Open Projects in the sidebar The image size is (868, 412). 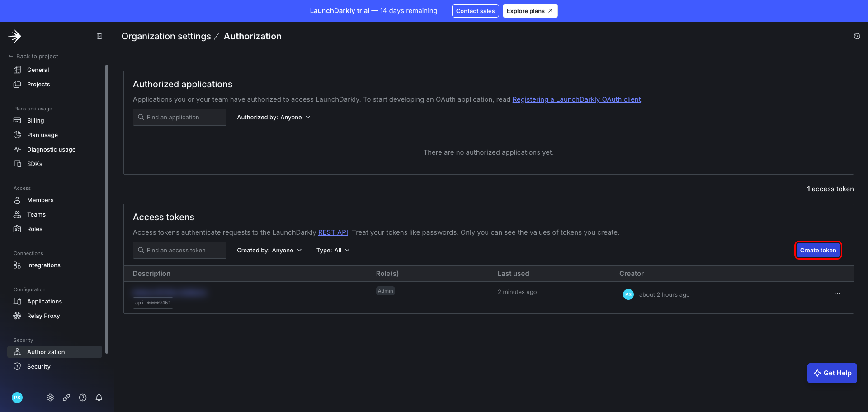(x=55, y=84)
